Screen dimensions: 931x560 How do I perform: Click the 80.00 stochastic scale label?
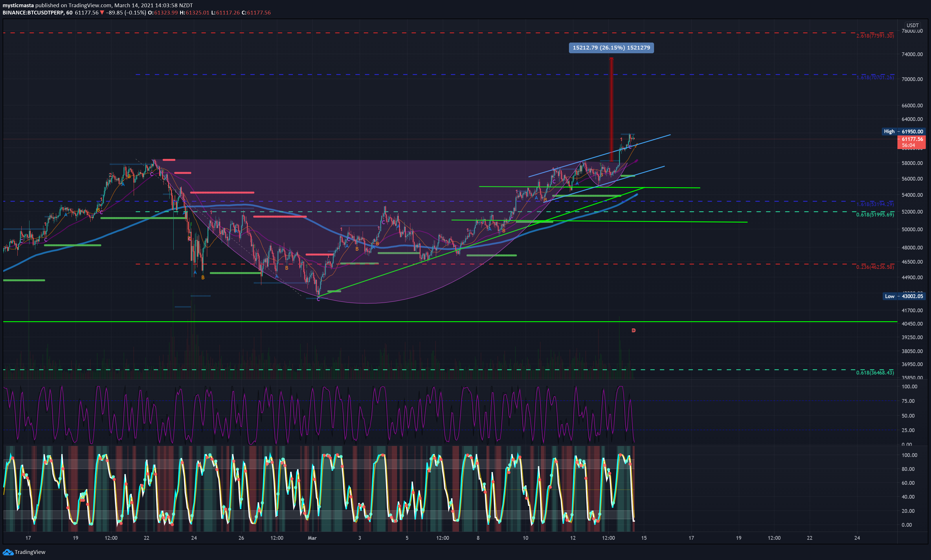click(908, 469)
